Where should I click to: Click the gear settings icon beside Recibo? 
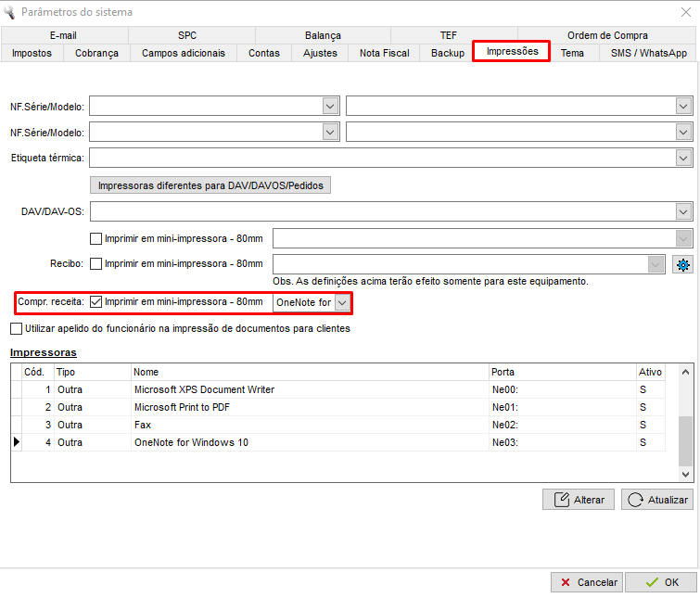click(x=682, y=264)
